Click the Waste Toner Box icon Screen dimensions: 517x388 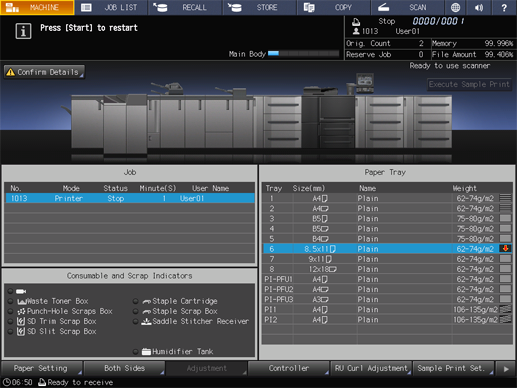point(22,301)
